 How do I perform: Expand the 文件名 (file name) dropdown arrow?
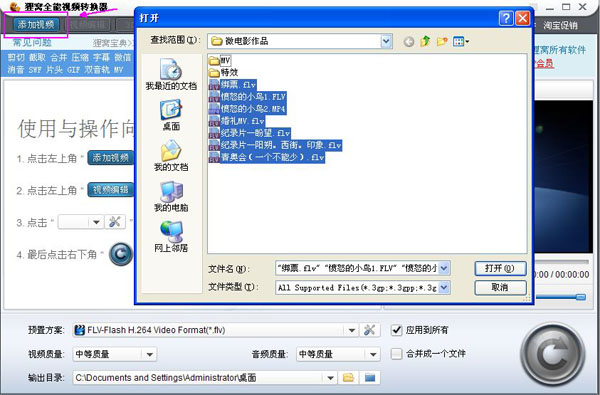(444, 268)
